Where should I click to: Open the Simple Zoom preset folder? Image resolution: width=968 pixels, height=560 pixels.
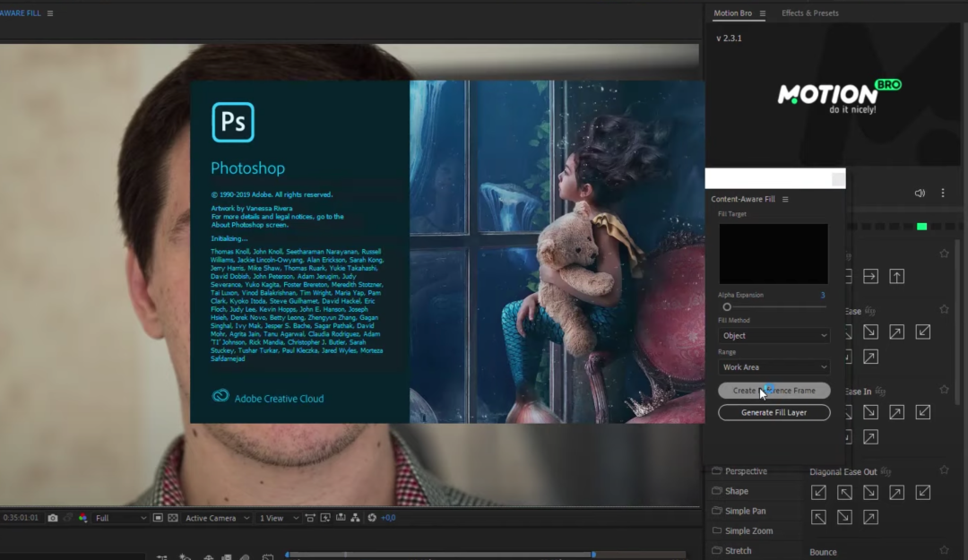point(748,530)
